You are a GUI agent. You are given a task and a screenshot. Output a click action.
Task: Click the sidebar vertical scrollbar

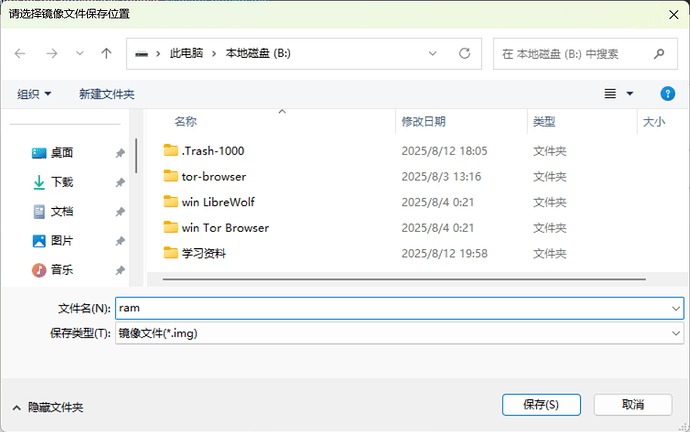136,156
